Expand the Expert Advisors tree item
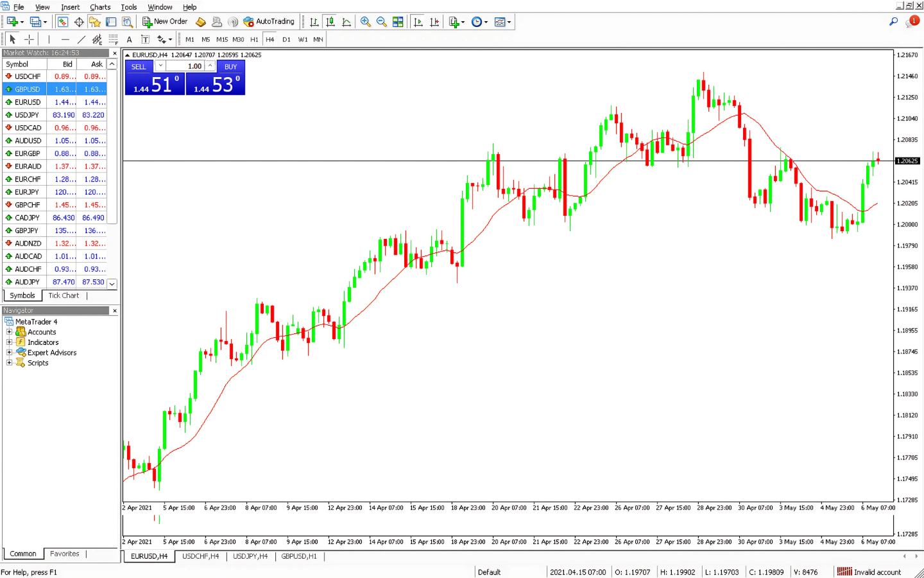This screenshot has width=924, height=578. [9, 353]
